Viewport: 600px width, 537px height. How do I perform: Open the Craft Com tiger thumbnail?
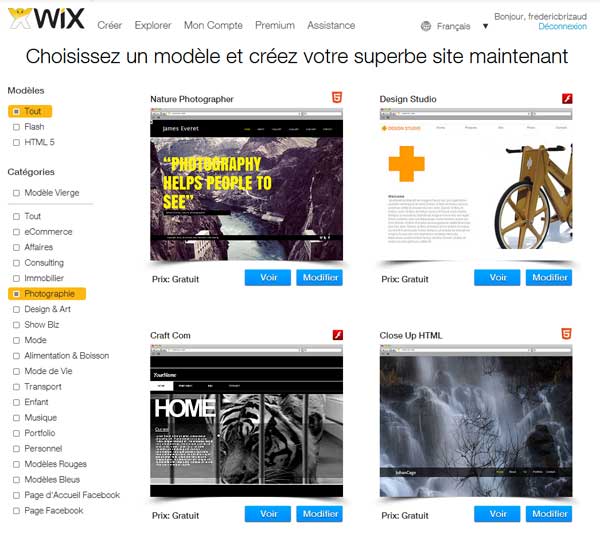pyautogui.click(x=246, y=421)
